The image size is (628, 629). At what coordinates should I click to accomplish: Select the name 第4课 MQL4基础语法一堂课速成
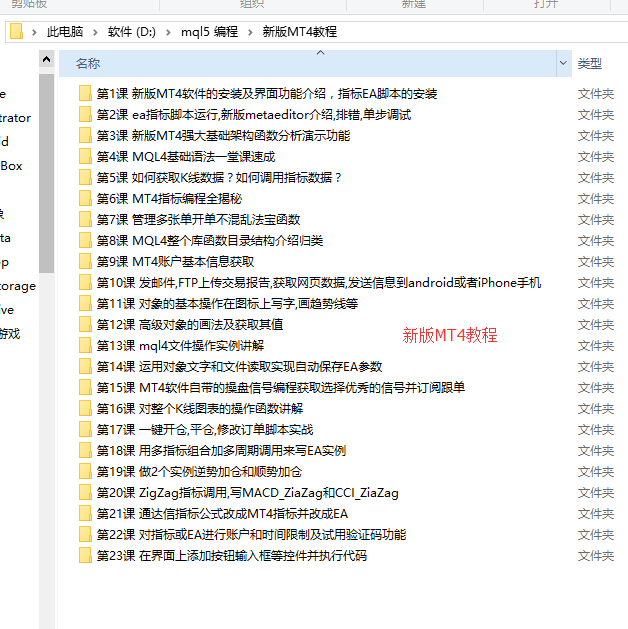click(186, 156)
